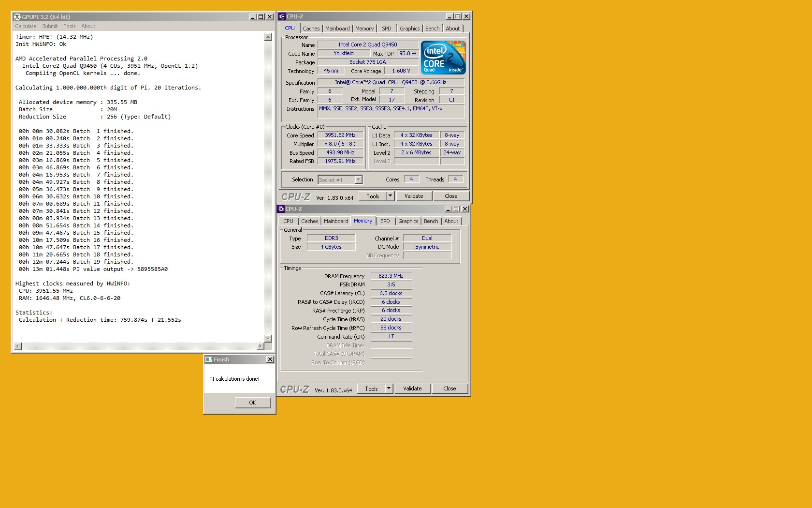The image size is (812, 508).
Task: Expand Tools dropdown arrow in upper CPU-Z
Action: [x=391, y=196]
